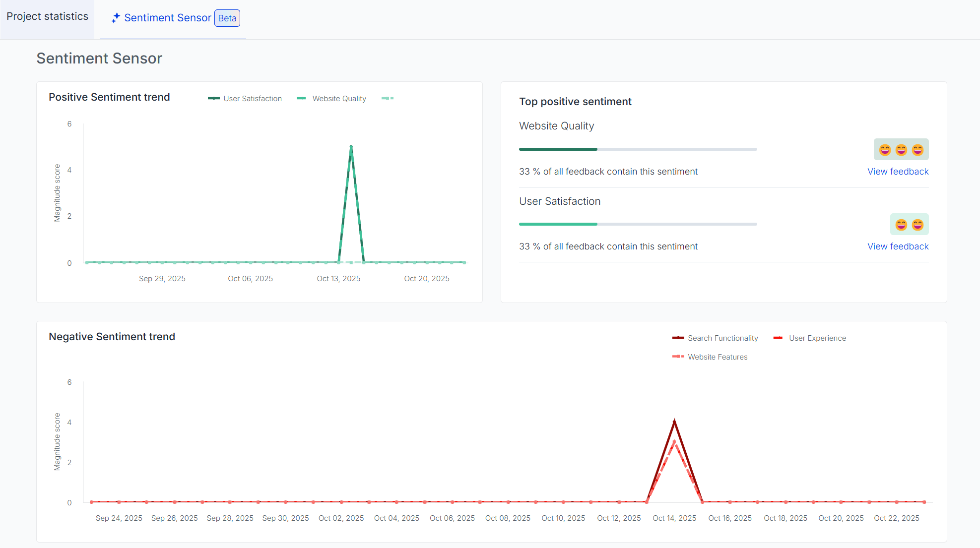The image size is (980, 548).
Task: Click the Search Functionality peak on Oct 14
Action: pyautogui.click(x=674, y=422)
